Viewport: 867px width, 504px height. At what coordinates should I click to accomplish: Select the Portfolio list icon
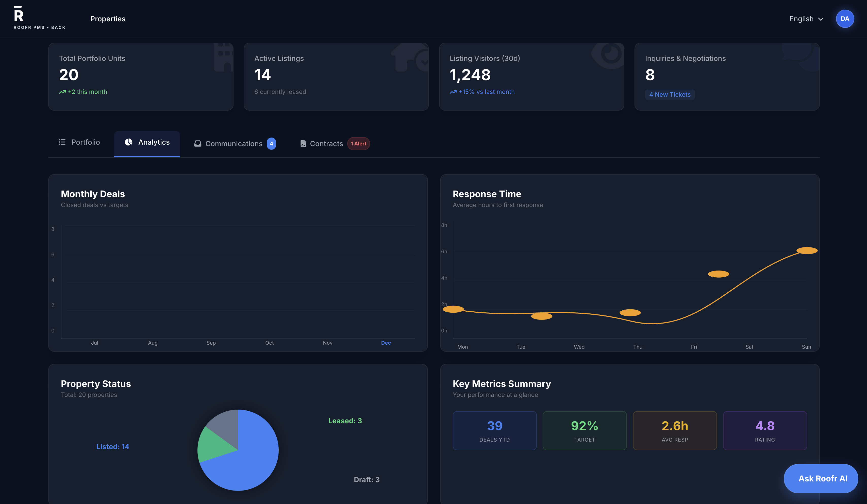click(62, 142)
